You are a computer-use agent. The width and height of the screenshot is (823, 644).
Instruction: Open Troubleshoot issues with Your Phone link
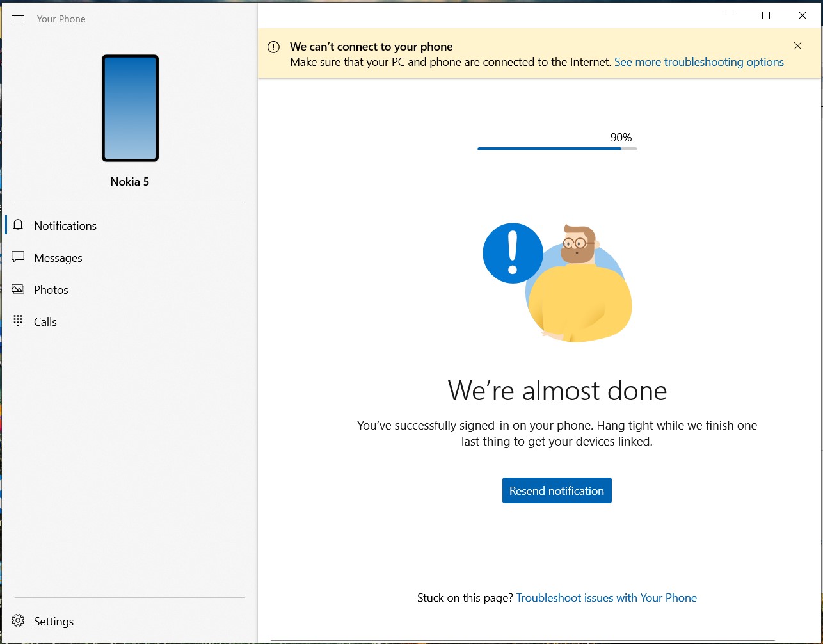pos(607,598)
